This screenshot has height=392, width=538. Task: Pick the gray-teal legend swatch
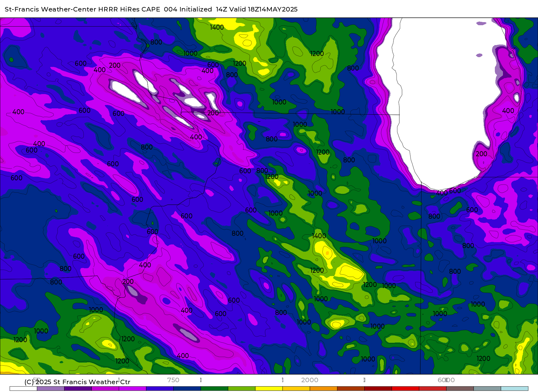[x=487, y=389]
